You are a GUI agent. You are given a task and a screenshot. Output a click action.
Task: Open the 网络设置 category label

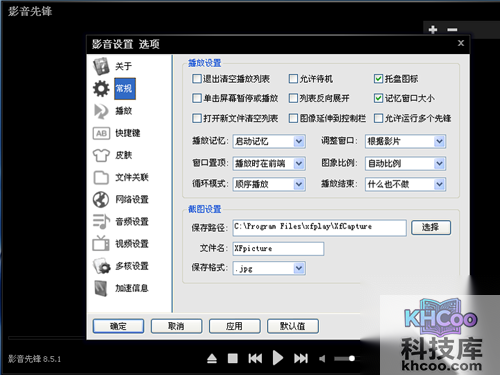132,200
